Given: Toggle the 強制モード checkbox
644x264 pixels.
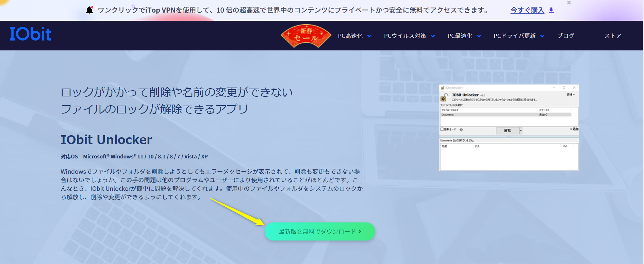Looking at the screenshot, I should pyautogui.click(x=442, y=129).
